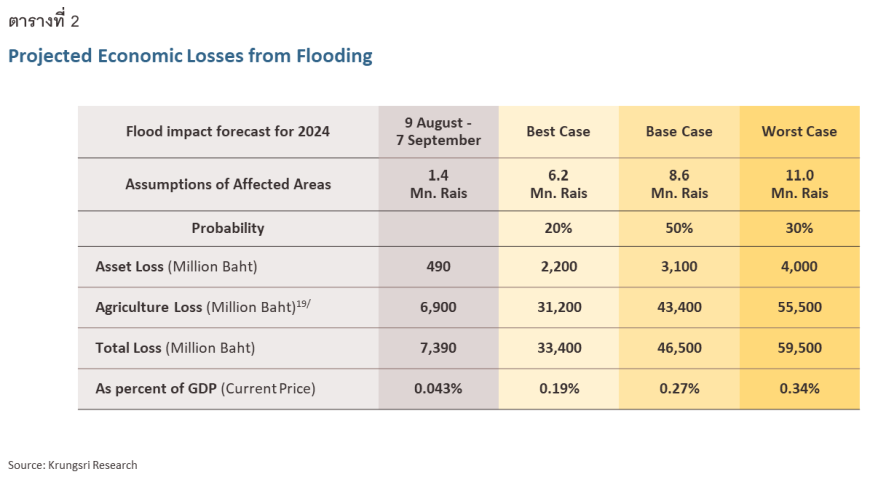This screenshot has height=485, width=870.
Task: Click the '9 August - 7 September' header cell
Action: [438, 131]
